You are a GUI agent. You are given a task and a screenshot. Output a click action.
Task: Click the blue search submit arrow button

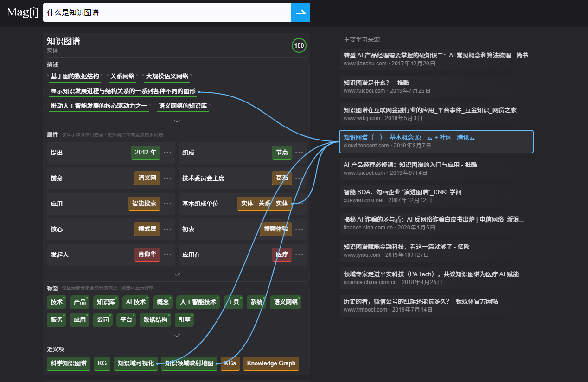click(x=300, y=13)
